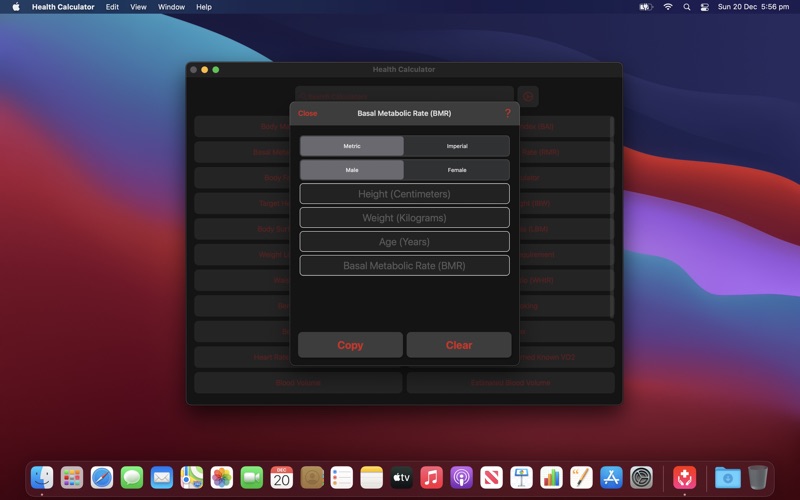The height and width of the screenshot is (500, 800).
Task: Open the Help menu
Action: [x=204, y=7]
